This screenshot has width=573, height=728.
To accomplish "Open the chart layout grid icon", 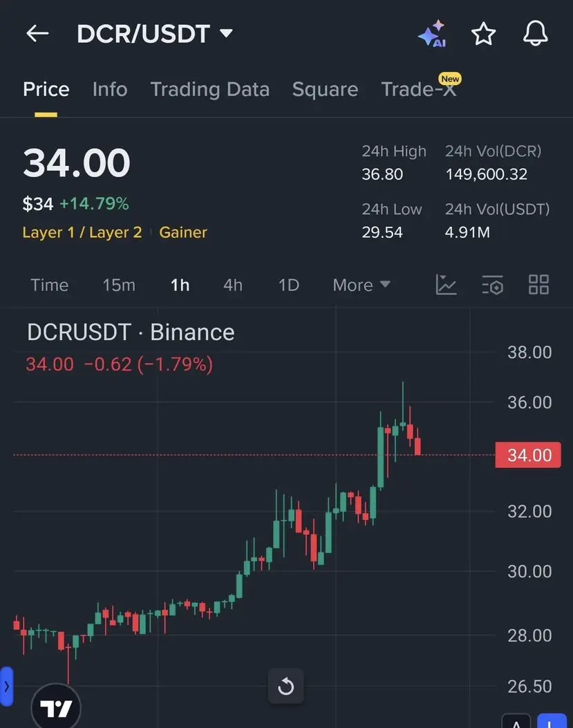I will pos(538,285).
